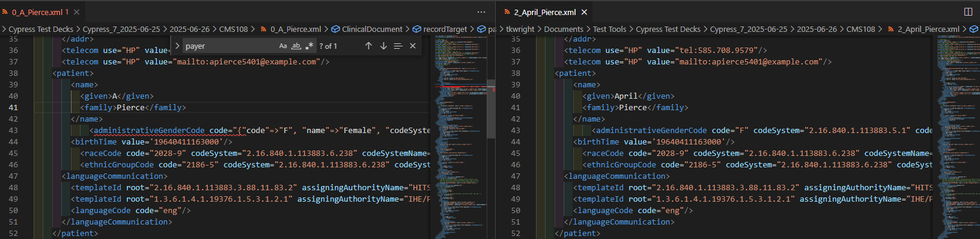980x239 pixels.
Task: Open 'tkwright' breadcrumb in right editor
Action: [x=520, y=29]
